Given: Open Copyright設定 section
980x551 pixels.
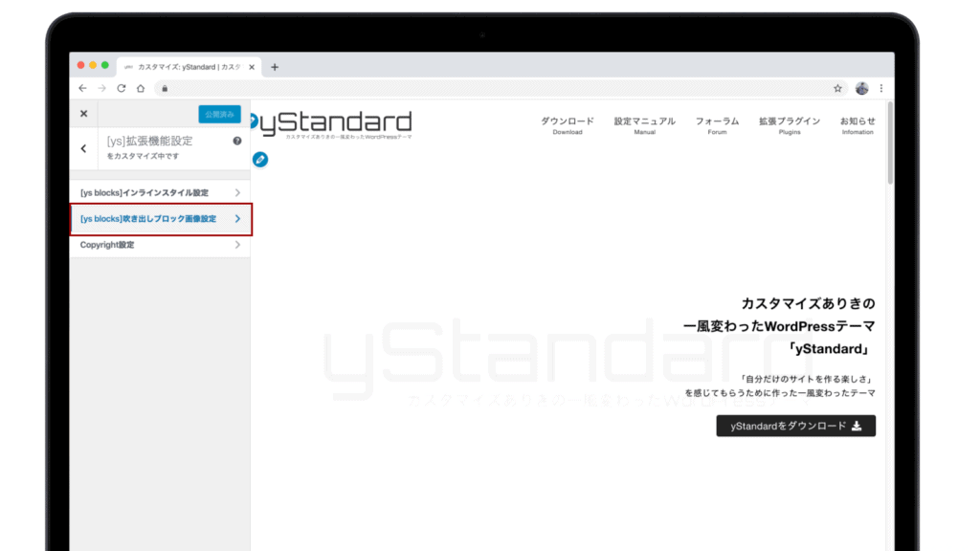Looking at the screenshot, I should click(160, 245).
